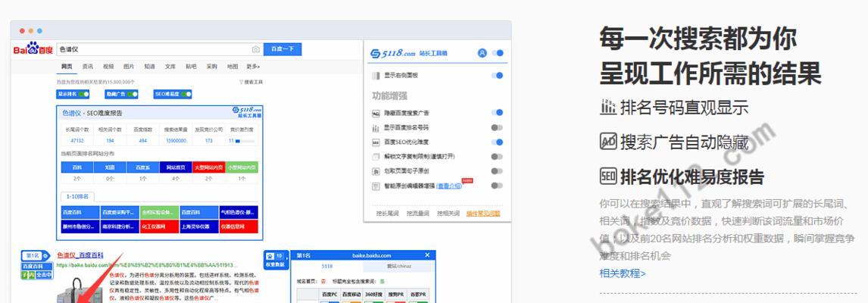Screen dimensions: 868x303
Task: Click the 划取页面句子原创 icon
Action: (376, 172)
